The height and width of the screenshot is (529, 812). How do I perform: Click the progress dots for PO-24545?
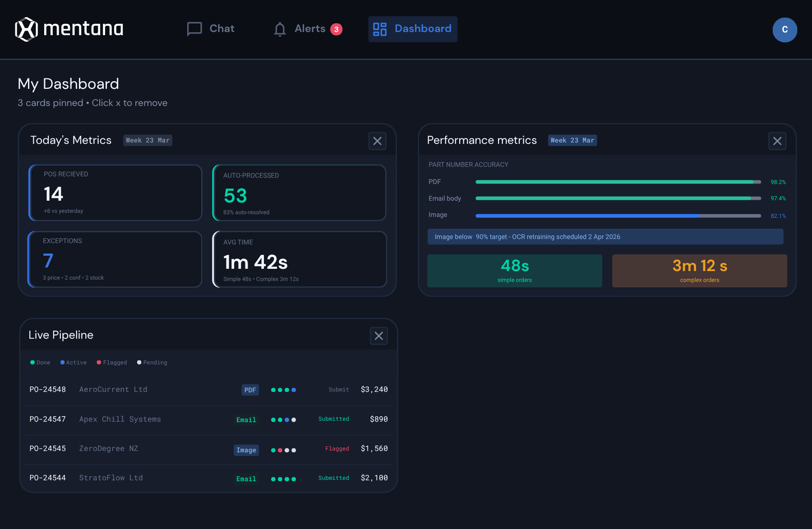pyautogui.click(x=284, y=450)
